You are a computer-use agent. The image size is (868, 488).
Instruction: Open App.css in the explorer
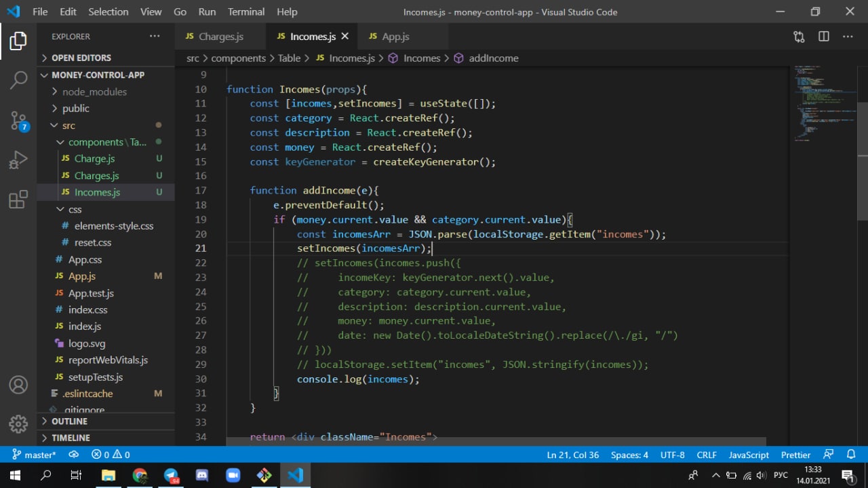85,259
